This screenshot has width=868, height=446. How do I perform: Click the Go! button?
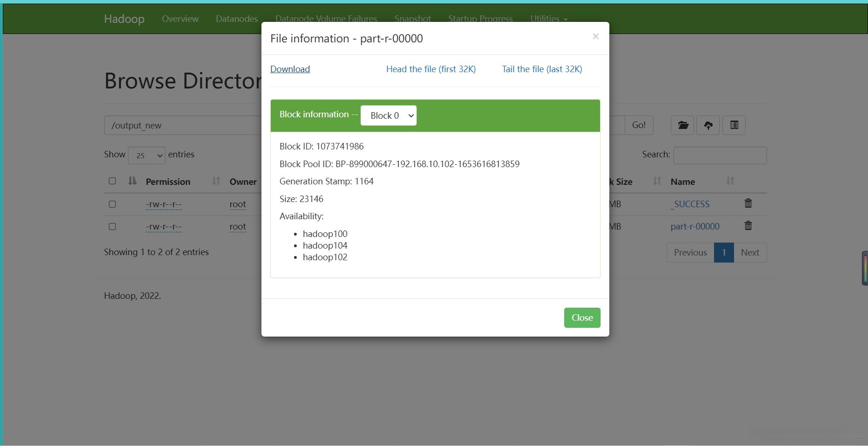tap(639, 125)
